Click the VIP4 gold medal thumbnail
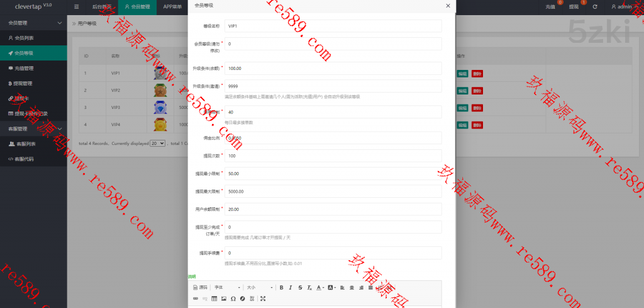Image resolution: width=644 pixels, height=308 pixels. 160,125
